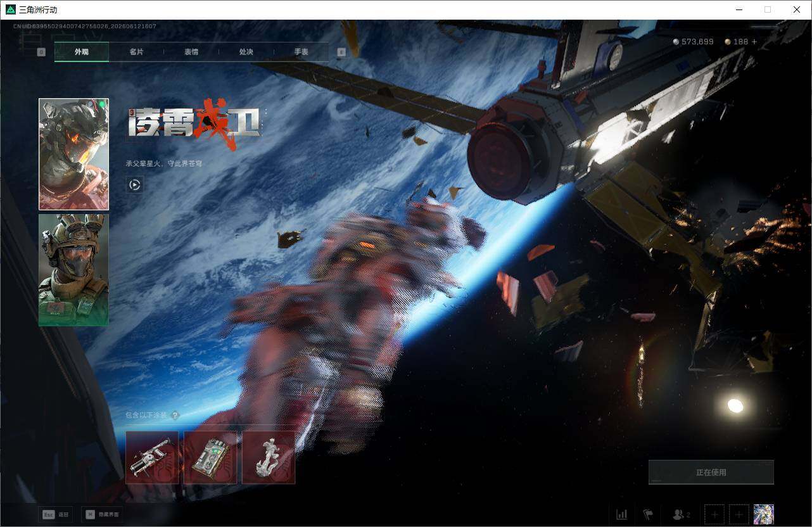812x527 pixels.
Task: Open the friends icon showing 2
Action: (x=681, y=514)
